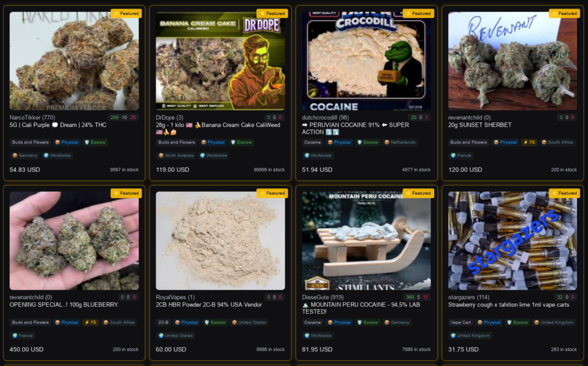Open vendor profile NarcoTikker (770)

(x=32, y=117)
